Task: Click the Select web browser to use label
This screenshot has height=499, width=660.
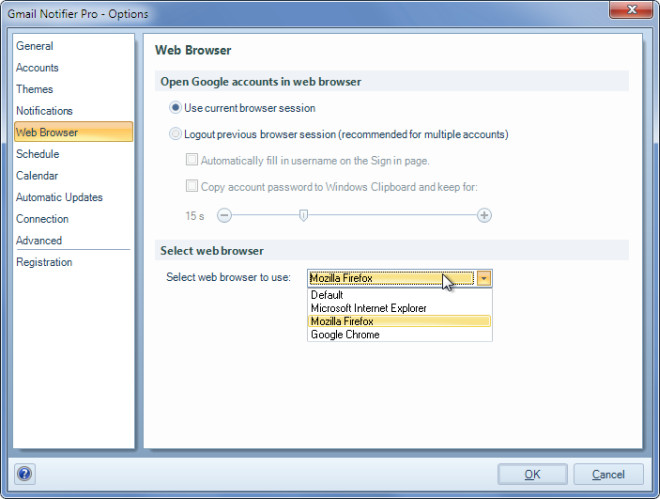Action: (229, 277)
